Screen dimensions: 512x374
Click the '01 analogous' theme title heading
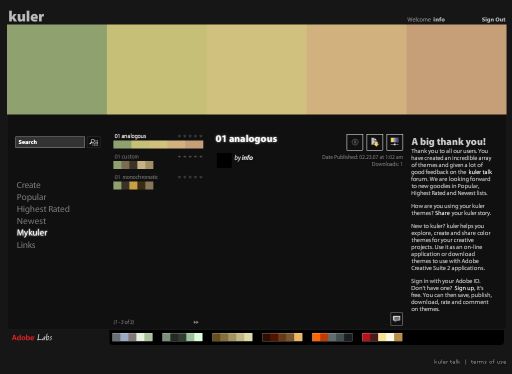tap(246, 139)
